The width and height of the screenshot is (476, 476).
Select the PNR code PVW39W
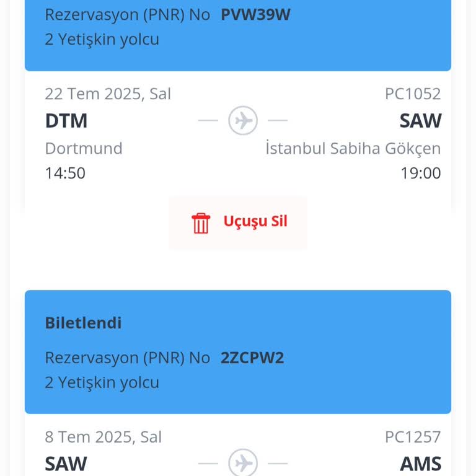255,14
